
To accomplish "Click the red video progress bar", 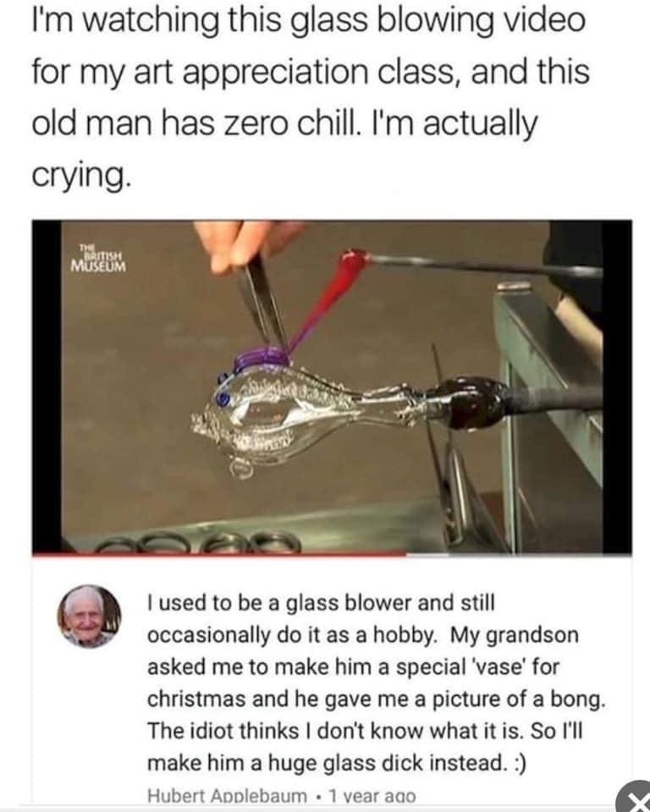I will click(x=219, y=554).
